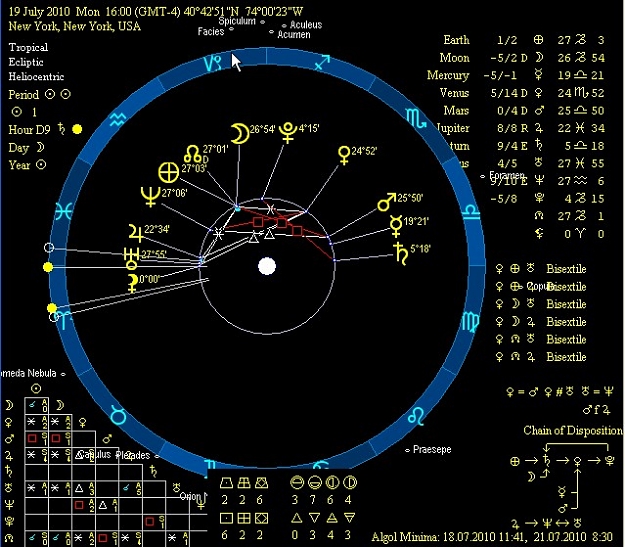The height and width of the screenshot is (547, 625).
Task: Click the yellow dot beside Hour D9
Action: point(77,129)
